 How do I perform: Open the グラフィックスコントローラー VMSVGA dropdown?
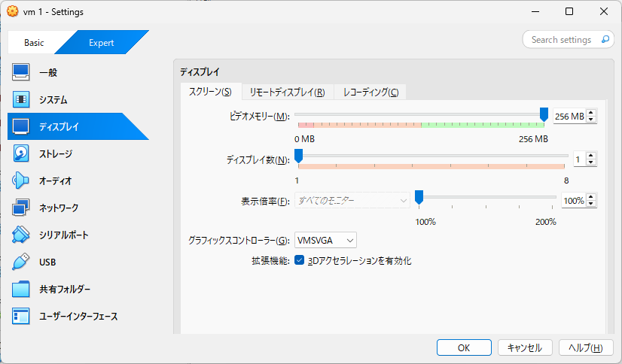pos(325,240)
